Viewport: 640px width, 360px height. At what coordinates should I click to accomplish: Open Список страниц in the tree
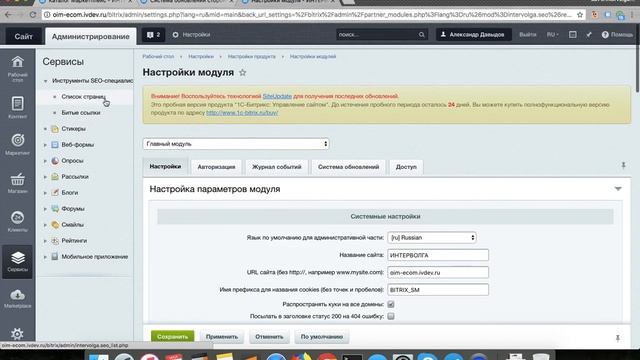[83, 97]
